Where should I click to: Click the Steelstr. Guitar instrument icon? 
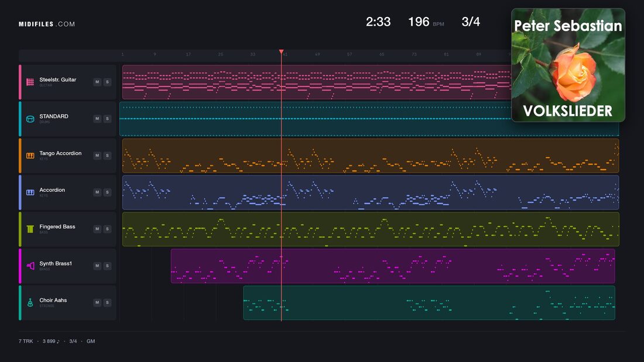pos(30,82)
